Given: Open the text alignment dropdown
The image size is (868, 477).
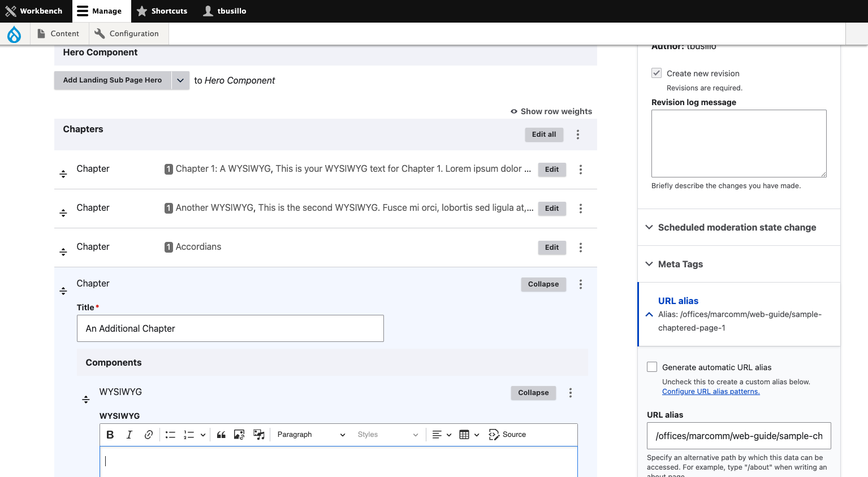Looking at the screenshot, I should 442,435.
